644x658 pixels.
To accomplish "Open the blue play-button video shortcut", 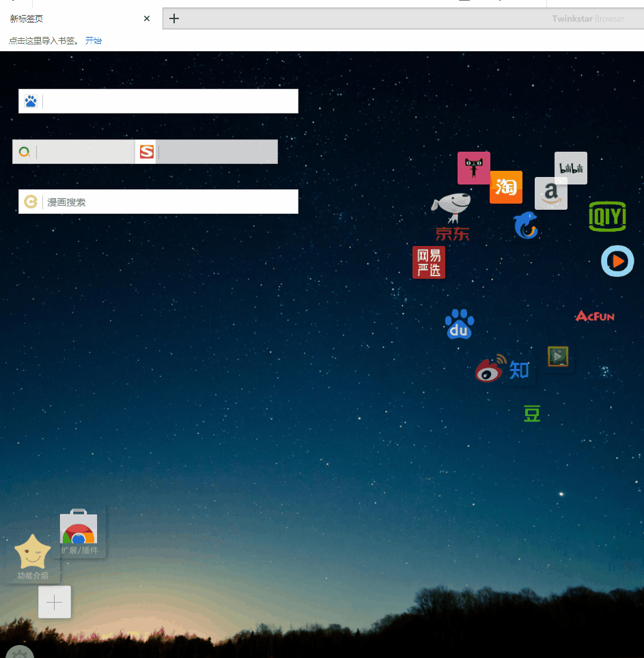I will click(617, 261).
